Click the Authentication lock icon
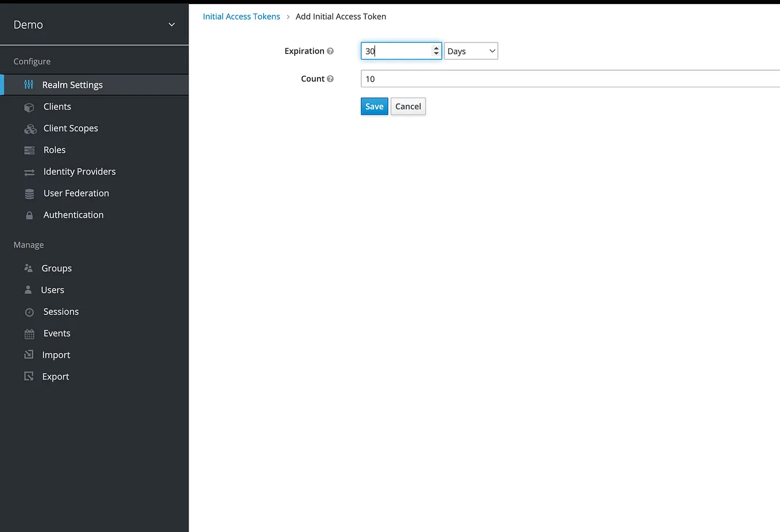The width and height of the screenshot is (780, 532). point(30,214)
